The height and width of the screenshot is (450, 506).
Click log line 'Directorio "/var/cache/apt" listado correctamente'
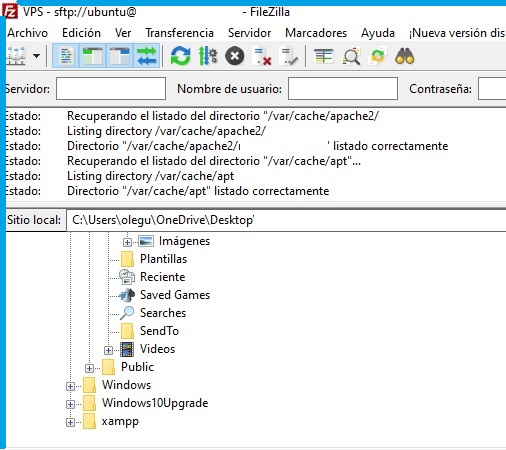tap(198, 191)
